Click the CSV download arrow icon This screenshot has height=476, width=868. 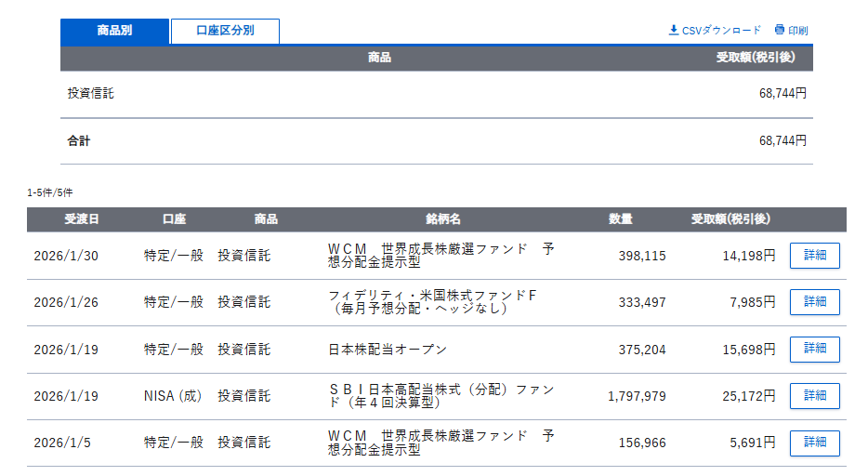[x=674, y=30]
